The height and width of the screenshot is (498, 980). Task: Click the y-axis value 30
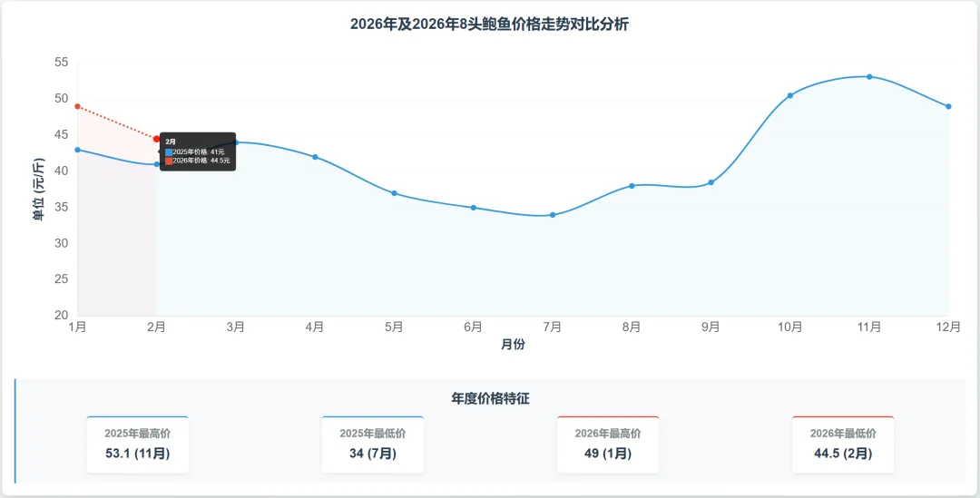pos(62,243)
